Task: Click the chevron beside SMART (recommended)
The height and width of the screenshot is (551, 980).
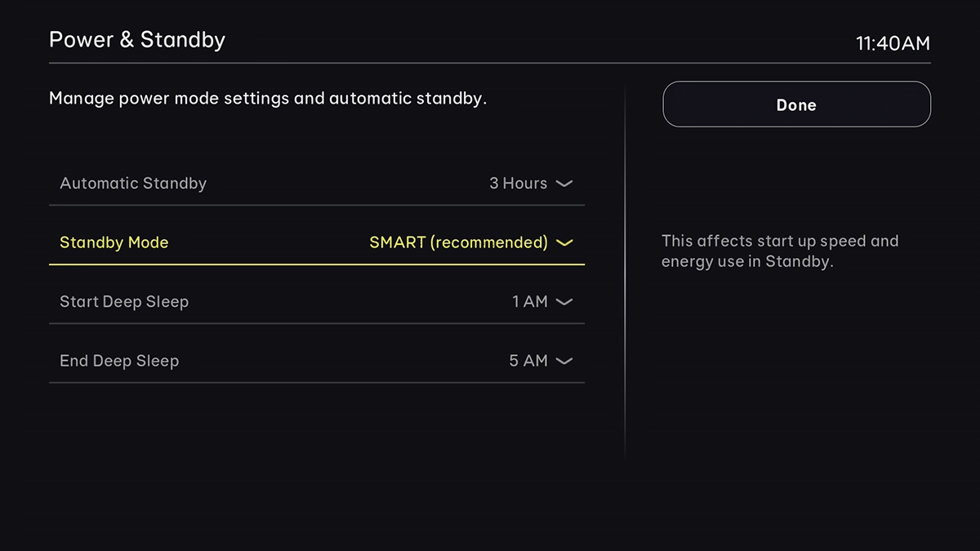Action: [563, 242]
